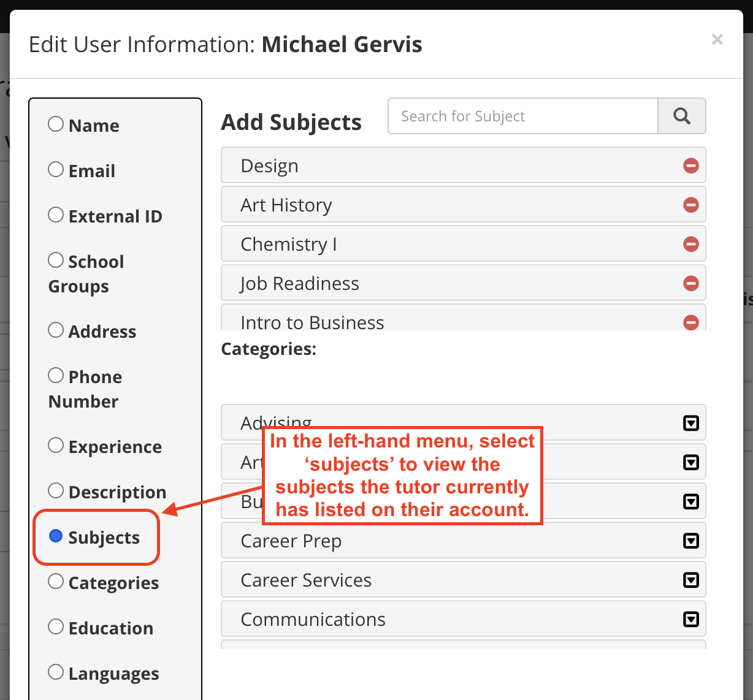Remove the Chemistry I subject

(691, 244)
